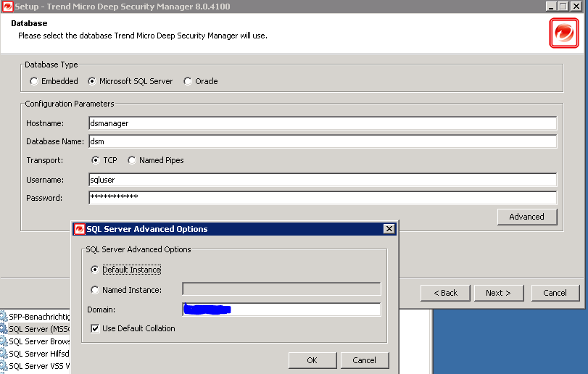Select the Embedded database type radio button
Screen dimensions: 588x374
click(x=34, y=81)
